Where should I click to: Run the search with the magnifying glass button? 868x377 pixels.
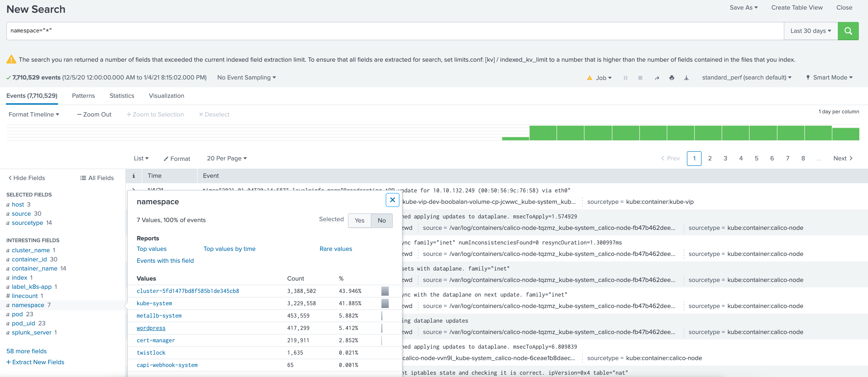click(848, 31)
